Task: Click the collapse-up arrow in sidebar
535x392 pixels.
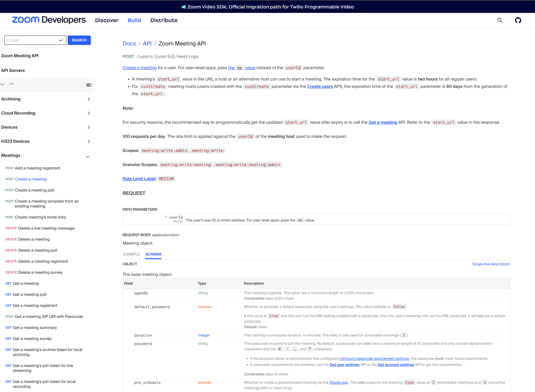Action: click(x=12, y=84)
